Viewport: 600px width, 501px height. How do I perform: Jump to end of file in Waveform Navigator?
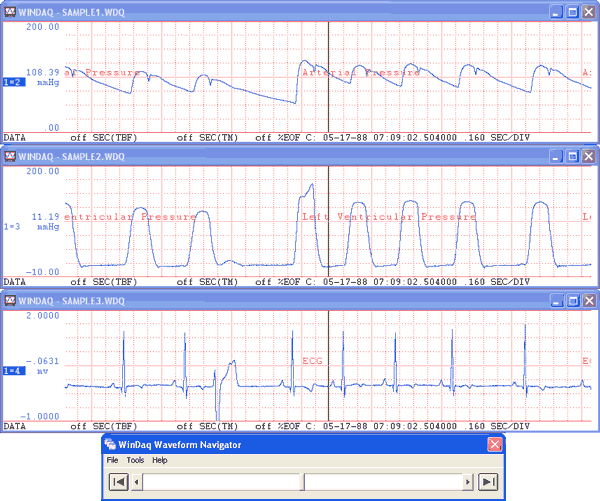[x=488, y=481]
